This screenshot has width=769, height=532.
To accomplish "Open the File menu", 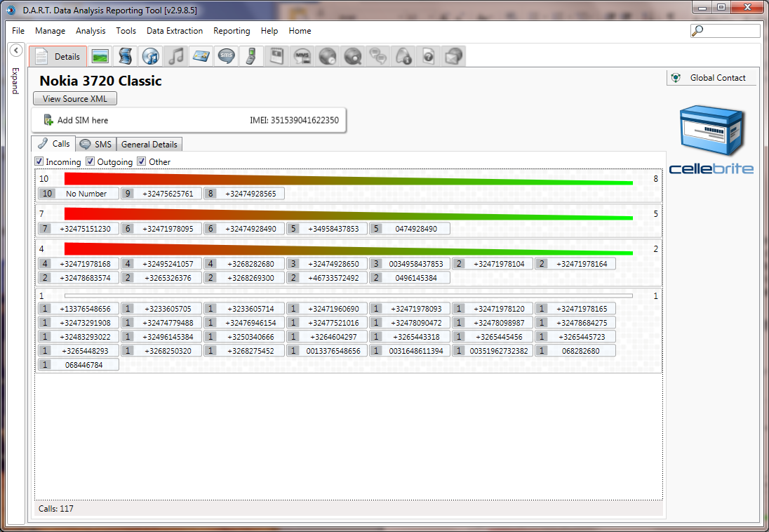I will (18, 30).
